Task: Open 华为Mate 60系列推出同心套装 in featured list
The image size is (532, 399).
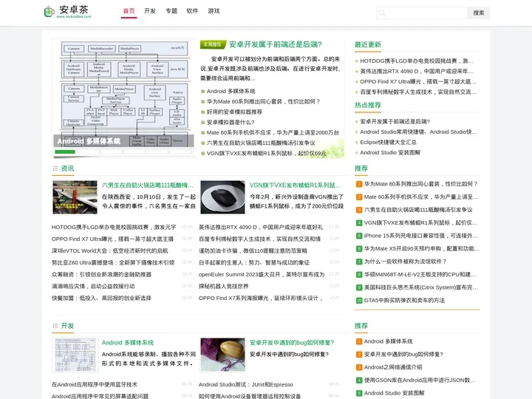Action: pyautogui.click(x=263, y=101)
